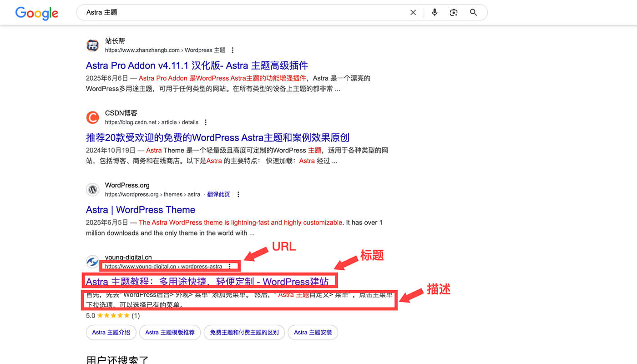Open Google Lens image search icon
The image size is (637, 364).
pos(454,13)
